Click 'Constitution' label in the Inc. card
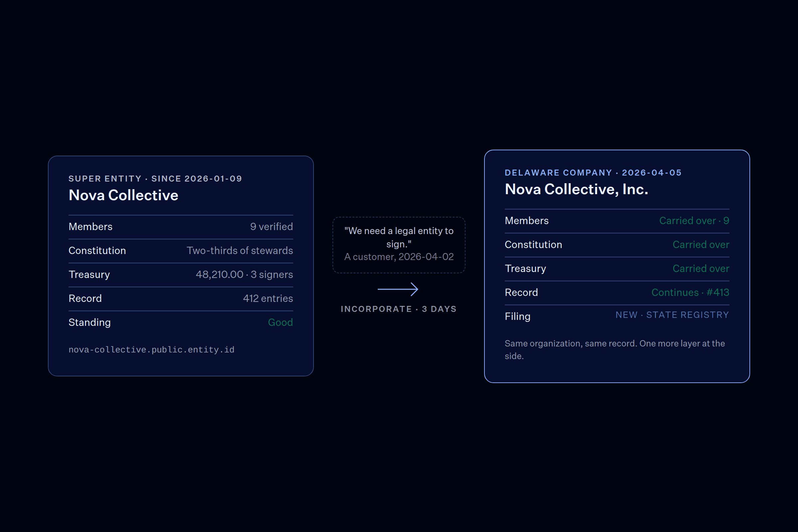This screenshot has height=532, width=798. [533, 244]
